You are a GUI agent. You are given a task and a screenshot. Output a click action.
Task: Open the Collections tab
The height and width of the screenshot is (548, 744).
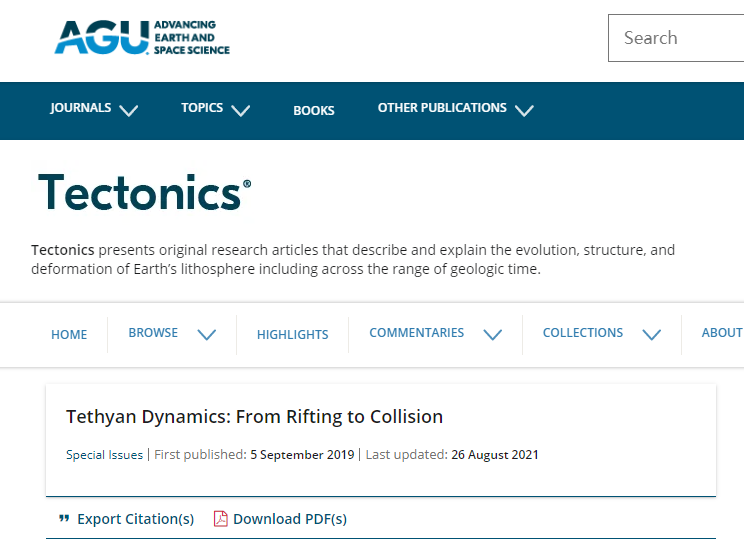pyautogui.click(x=583, y=333)
